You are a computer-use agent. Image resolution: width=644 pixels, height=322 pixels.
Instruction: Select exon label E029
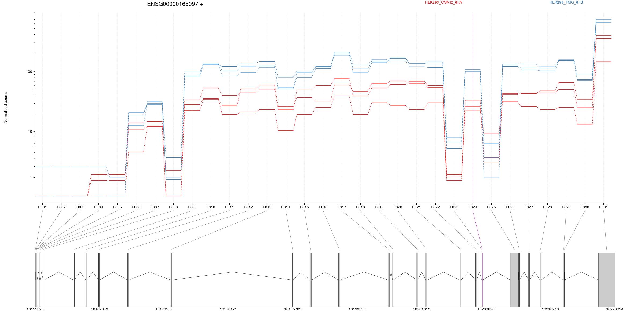point(566,207)
